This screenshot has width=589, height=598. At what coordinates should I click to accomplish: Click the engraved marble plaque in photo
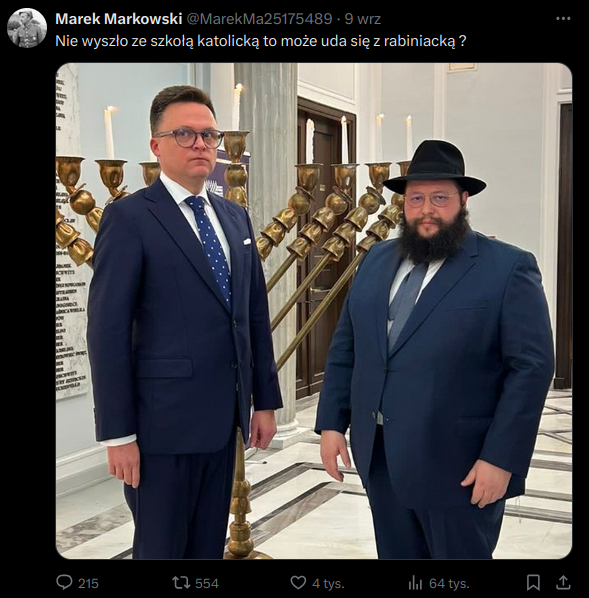coord(71,233)
